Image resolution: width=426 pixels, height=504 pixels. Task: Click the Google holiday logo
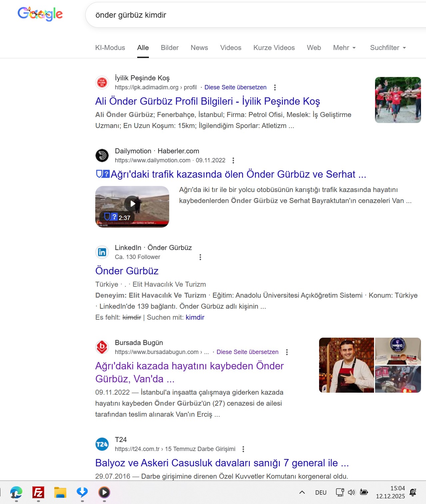point(40,14)
